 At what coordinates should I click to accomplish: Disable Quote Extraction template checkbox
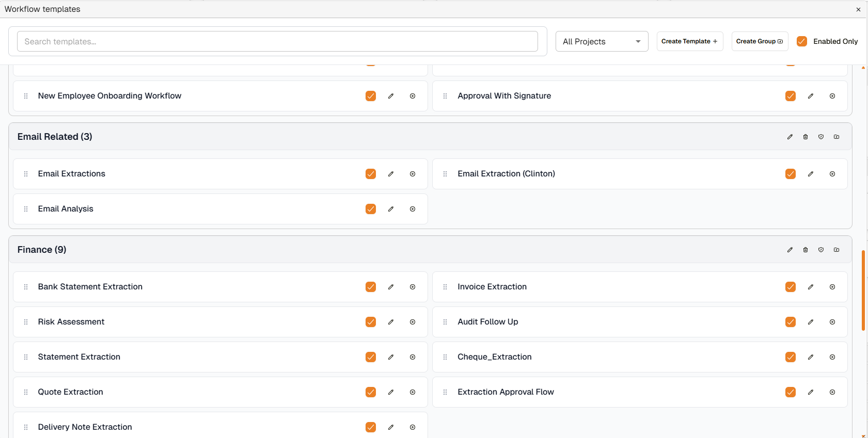(371, 392)
